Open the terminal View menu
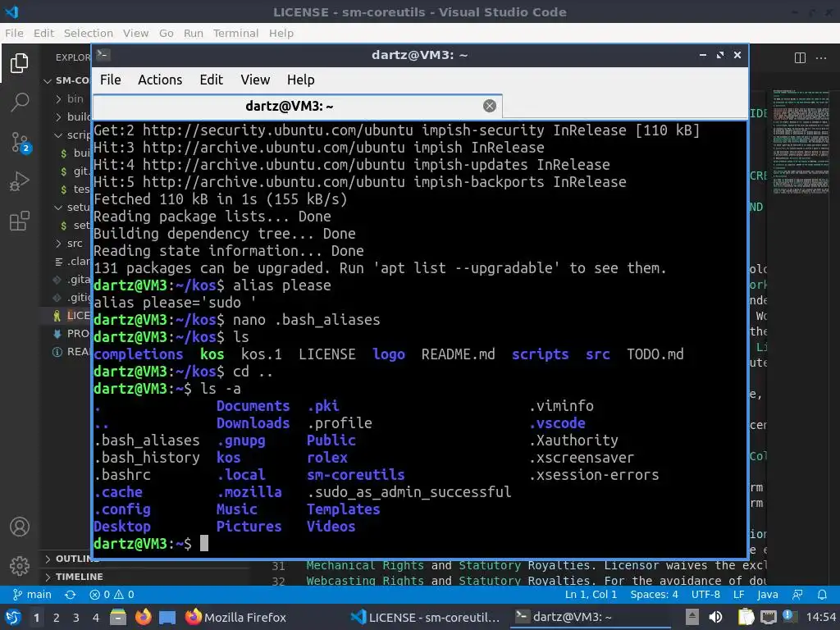 click(255, 80)
